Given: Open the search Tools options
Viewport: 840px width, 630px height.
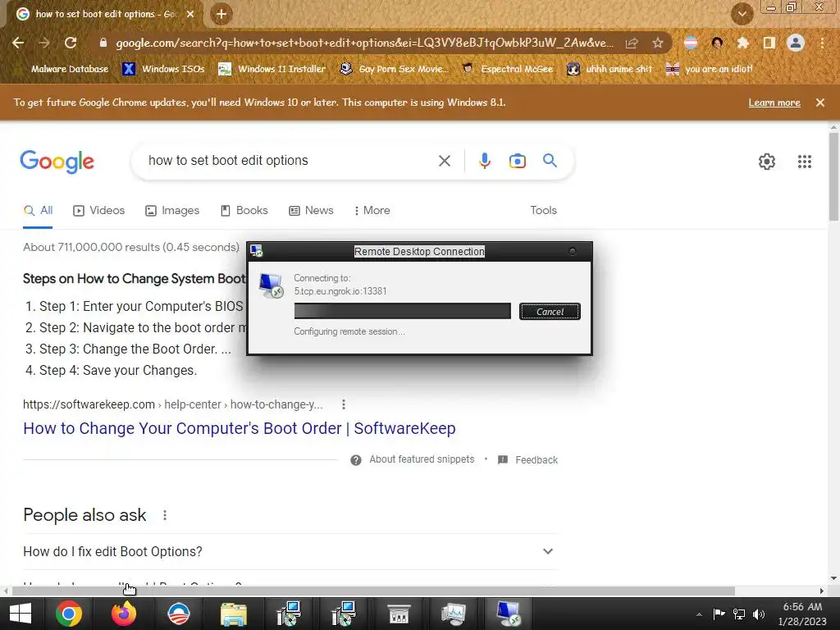Looking at the screenshot, I should point(543,211).
